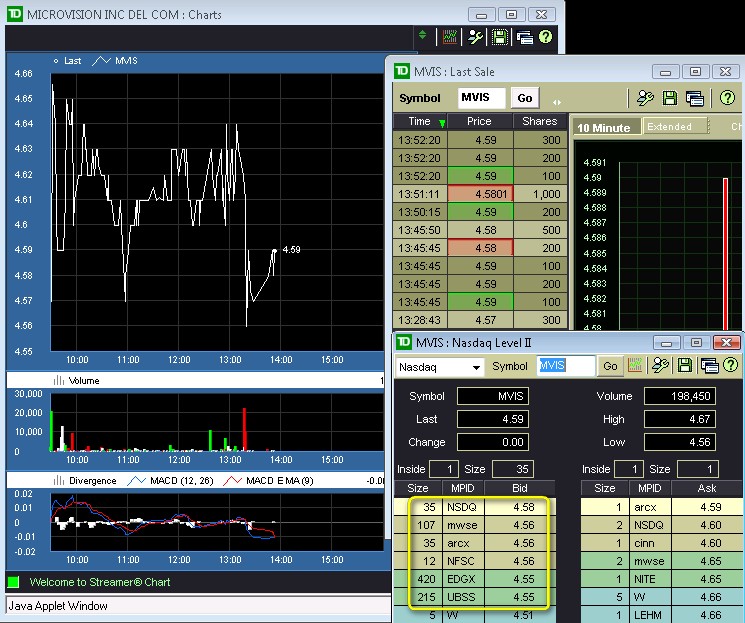Click the green up/down arrows in Charts toolbar
This screenshot has width=745, height=623.
pos(422,35)
